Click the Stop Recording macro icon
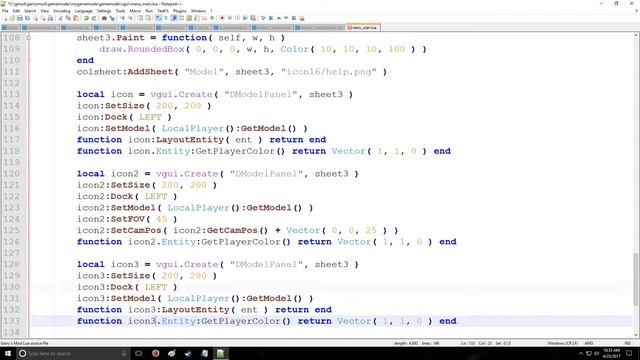The image size is (640, 360). click(x=230, y=18)
